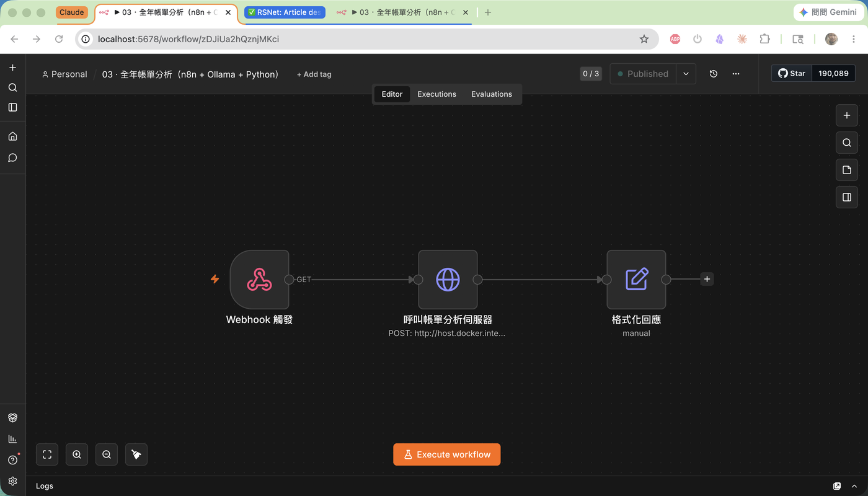Reload the page in browser

[x=59, y=39]
